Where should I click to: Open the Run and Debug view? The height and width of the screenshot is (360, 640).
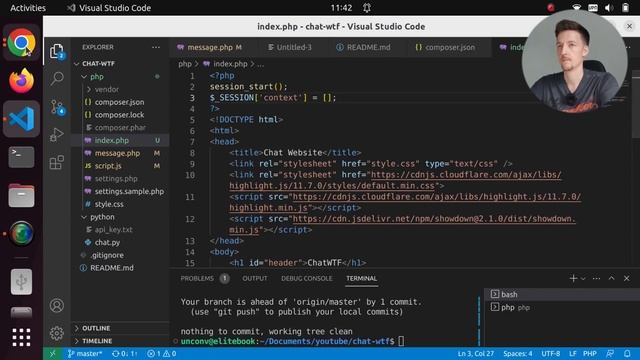tap(57, 135)
